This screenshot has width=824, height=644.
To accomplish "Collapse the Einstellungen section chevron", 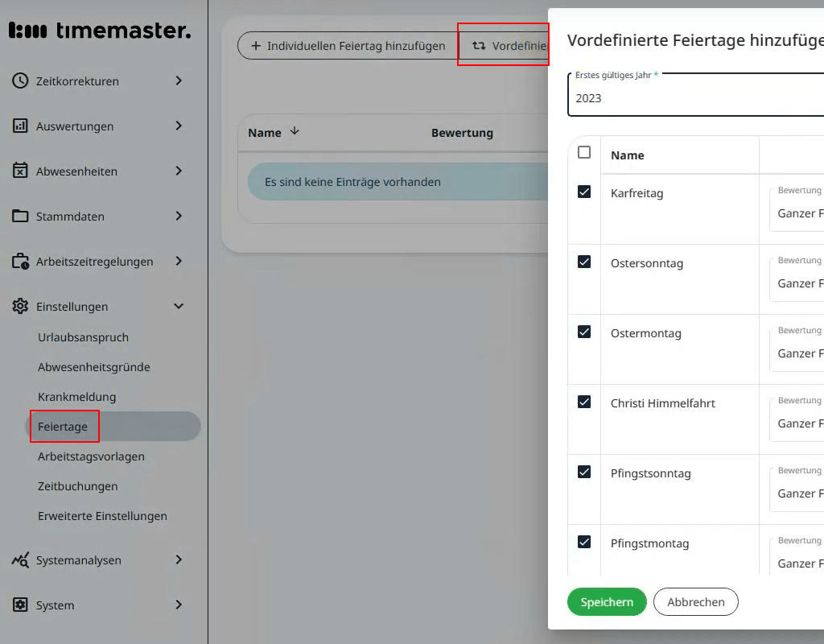I will [179, 306].
